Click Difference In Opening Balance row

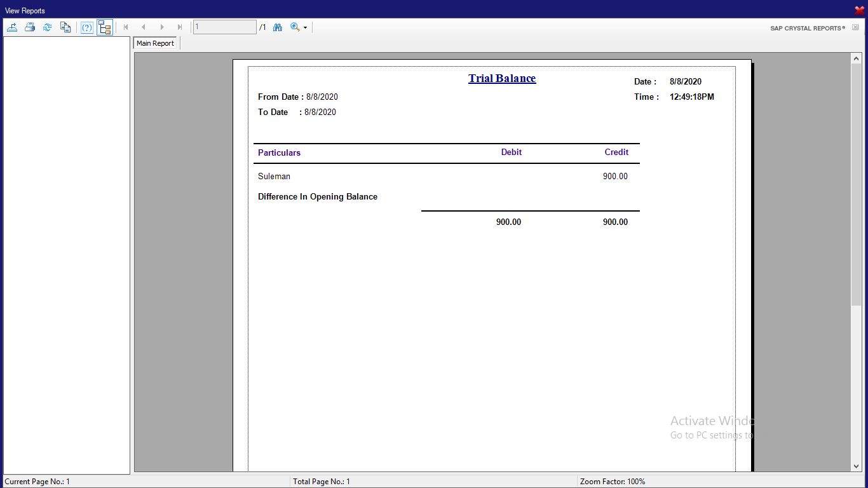click(x=318, y=197)
